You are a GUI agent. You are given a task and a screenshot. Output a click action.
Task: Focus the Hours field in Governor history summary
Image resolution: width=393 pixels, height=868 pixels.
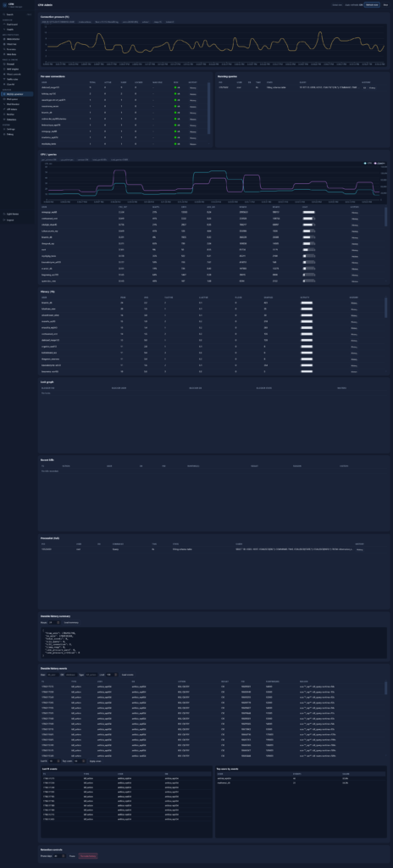(x=54, y=622)
